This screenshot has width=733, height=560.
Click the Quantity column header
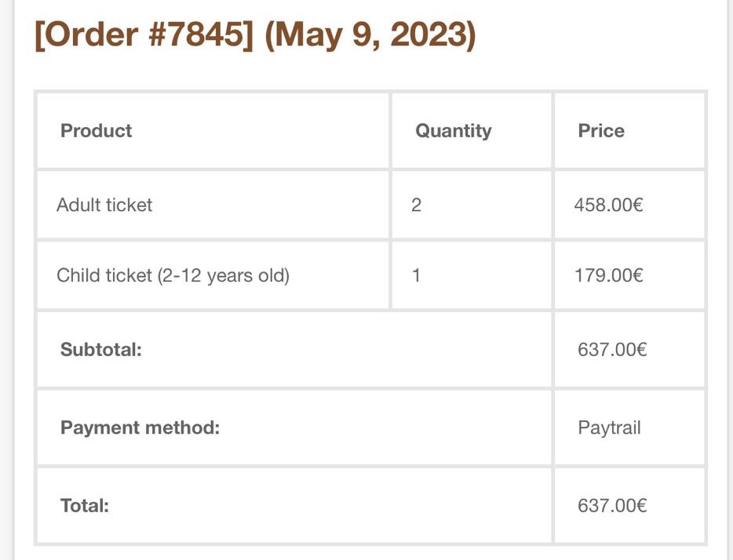click(453, 130)
